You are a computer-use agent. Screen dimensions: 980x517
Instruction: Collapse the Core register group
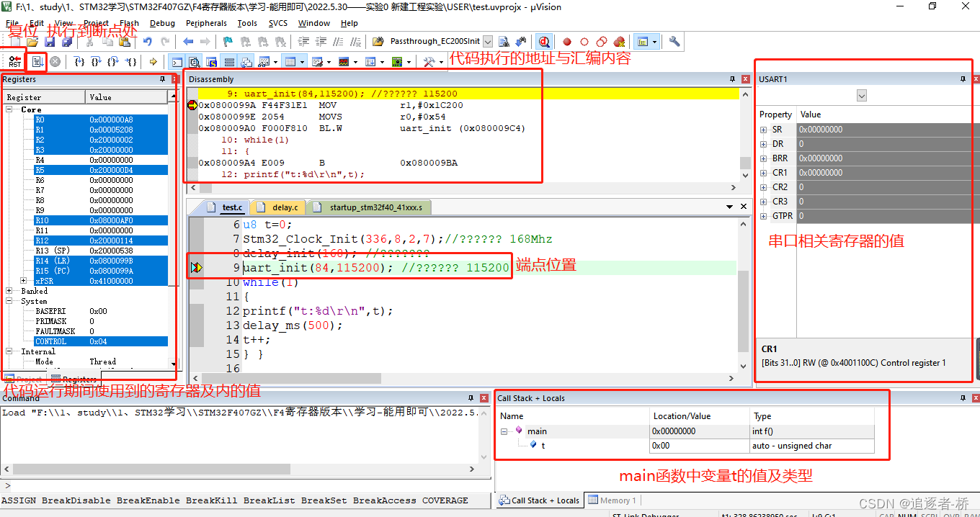point(10,109)
